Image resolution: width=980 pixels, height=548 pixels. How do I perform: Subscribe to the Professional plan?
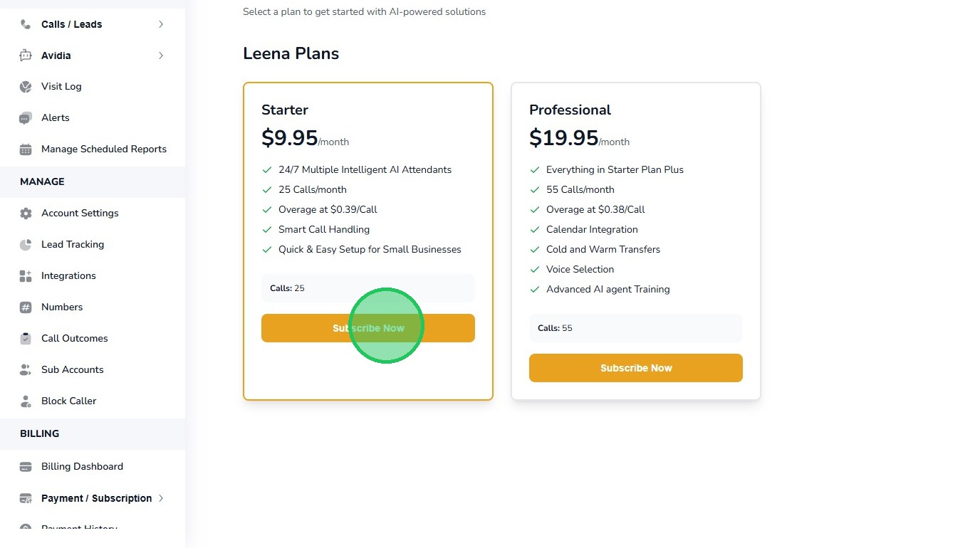636,368
